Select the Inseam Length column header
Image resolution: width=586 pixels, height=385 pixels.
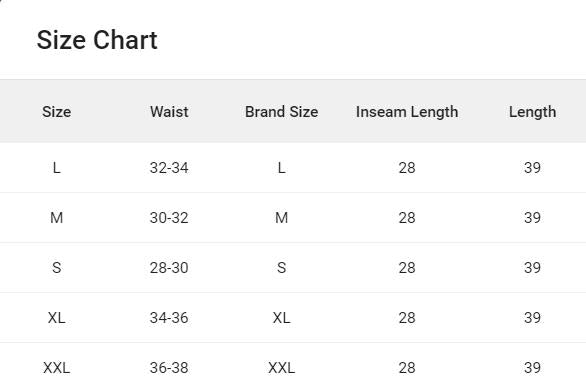[x=407, y=112]
